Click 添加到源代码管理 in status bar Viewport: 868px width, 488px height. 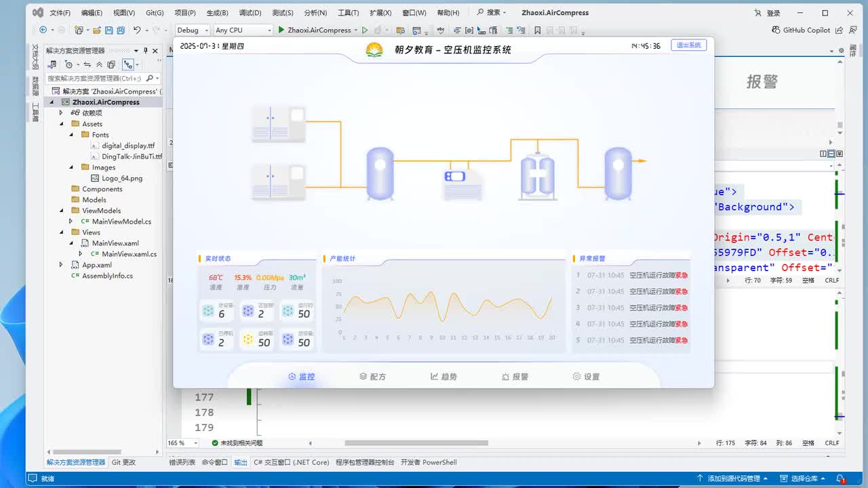click(733, 479)
